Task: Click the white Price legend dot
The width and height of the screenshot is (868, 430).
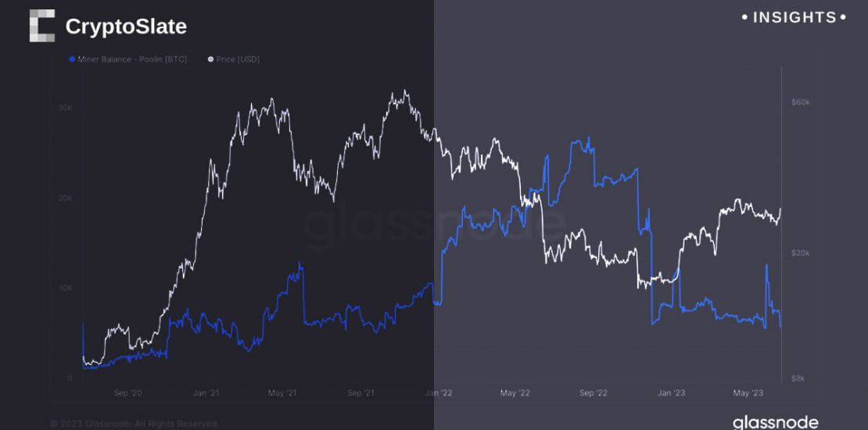Action: pyautogui.click(x=210, y=59)
